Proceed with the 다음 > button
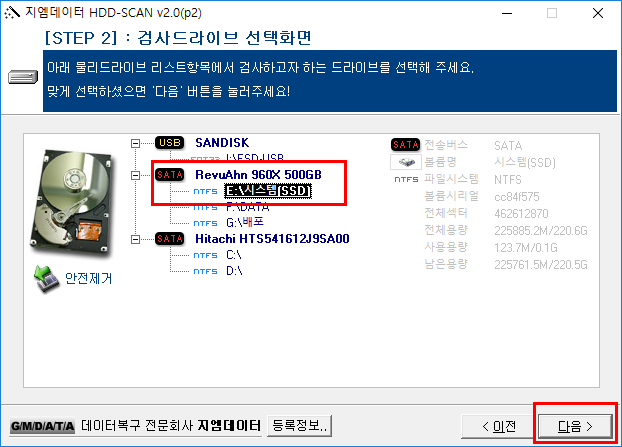This screenshot has width=622, height=447. [575, 427]
